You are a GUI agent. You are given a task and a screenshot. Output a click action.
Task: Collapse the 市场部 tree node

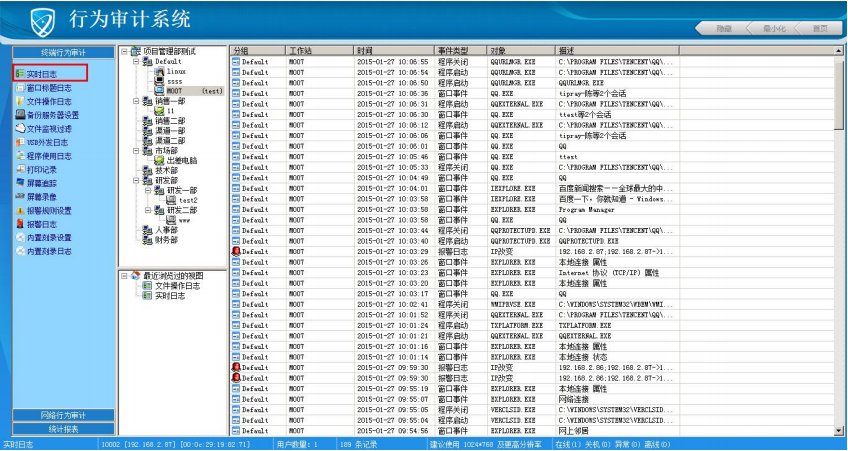point(136,150)
